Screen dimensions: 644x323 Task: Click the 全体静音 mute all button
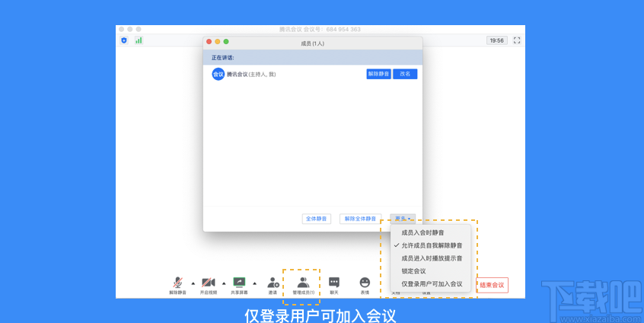pyautogui.click(x=316, y=219)
